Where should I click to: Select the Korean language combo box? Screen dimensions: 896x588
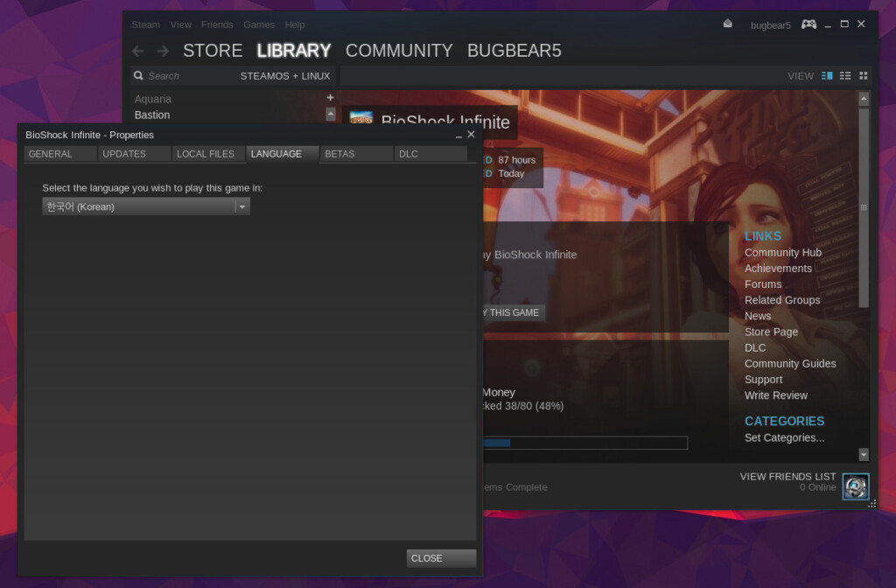tap(146, 206)
